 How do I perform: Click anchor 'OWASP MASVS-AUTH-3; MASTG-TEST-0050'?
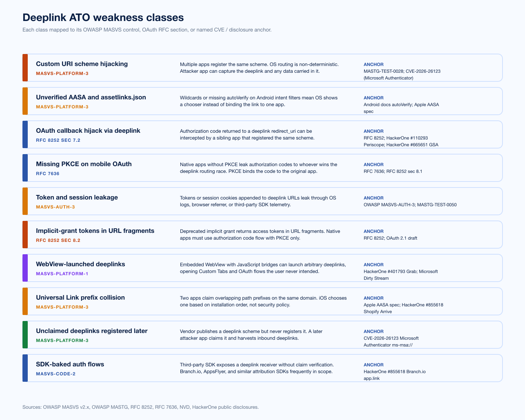(x=410, y=205)
